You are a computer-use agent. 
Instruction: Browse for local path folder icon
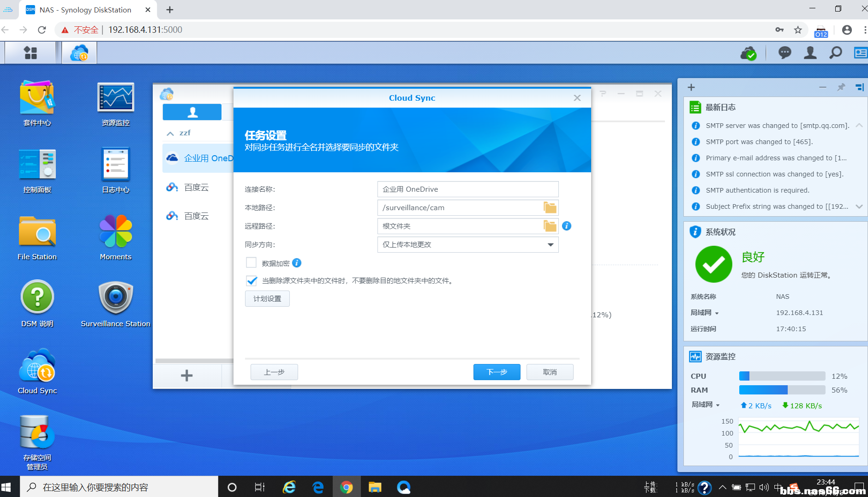click(550, 208)
